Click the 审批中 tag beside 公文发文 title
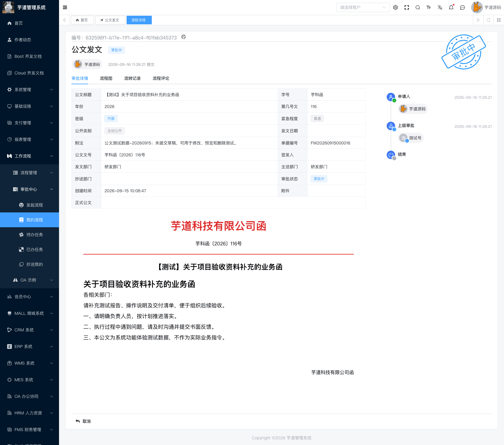 [117, 50]
